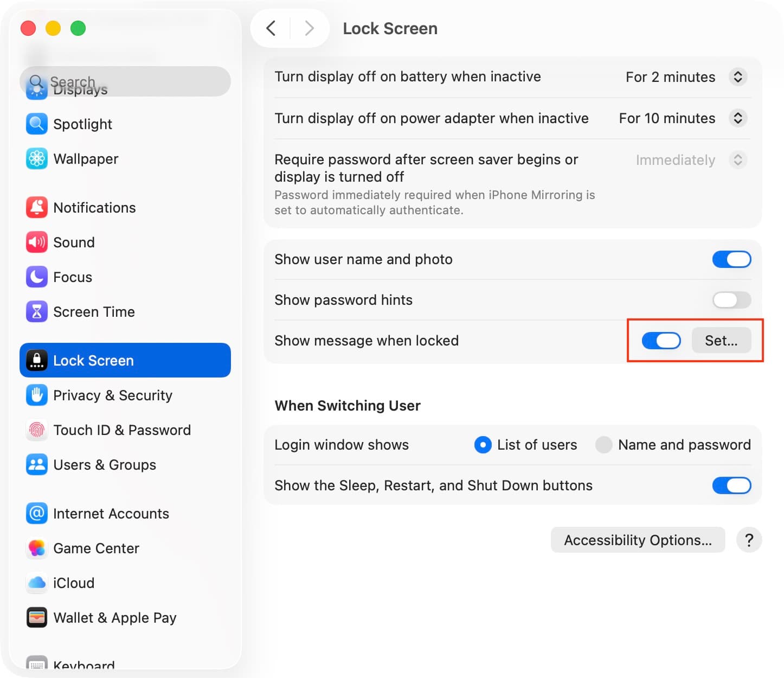This screenshot has width=784, height=678.
Task: Click the Focus moon icon
Action: (x=37, y=277)
